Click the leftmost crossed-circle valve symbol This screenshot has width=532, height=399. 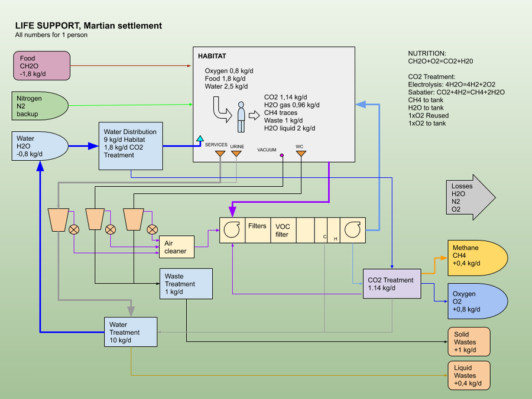[x=75, y=229]
